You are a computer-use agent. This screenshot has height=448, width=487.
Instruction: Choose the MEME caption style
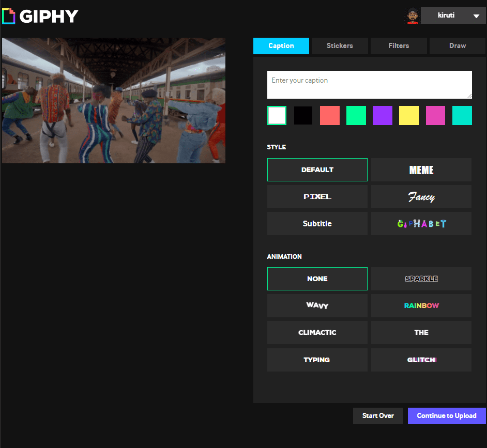421,170
